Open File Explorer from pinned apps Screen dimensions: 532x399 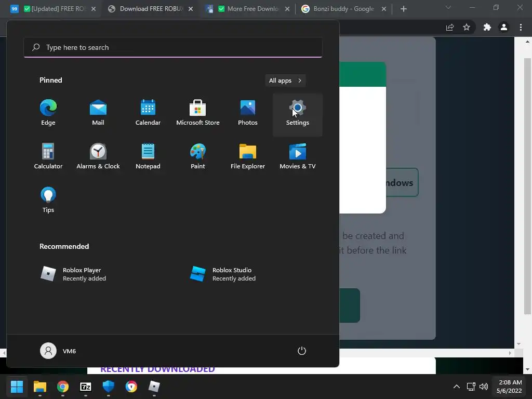pyautogui.click(x=248, y=157)
